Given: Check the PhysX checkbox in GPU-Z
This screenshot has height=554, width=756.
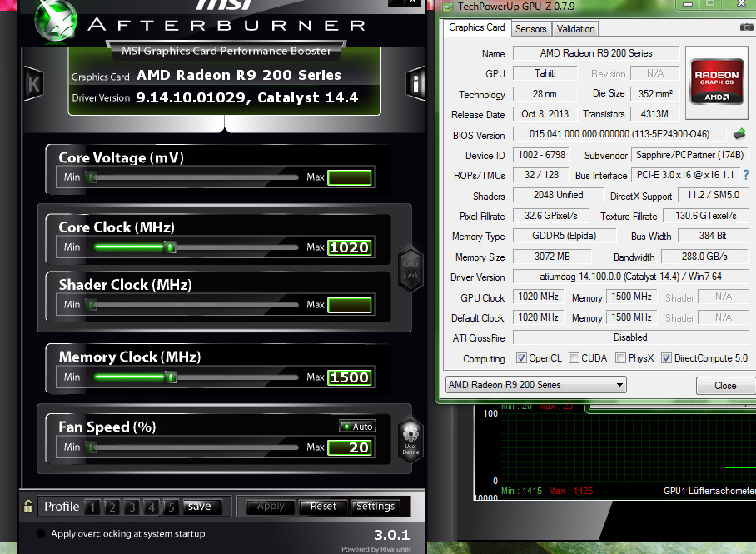Looking at the screenshot, I should click(620, 358).
